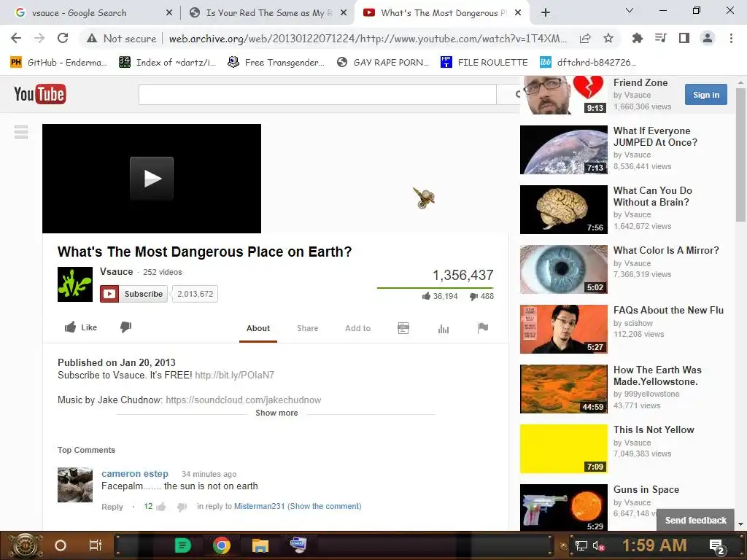
Task: Flag the video with the report icon
Action: (483, 327)
